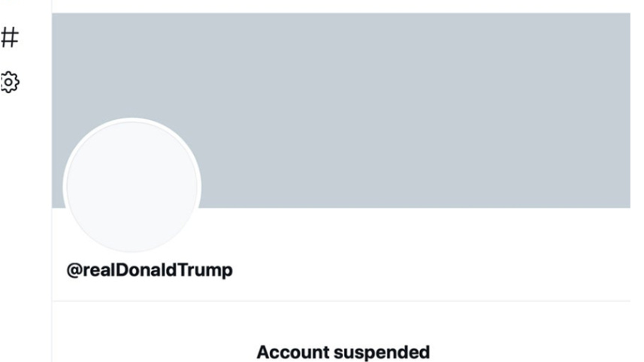Open the Explore hashtag icon
This screenshot has width=644, height=362.
pos(9,37)
